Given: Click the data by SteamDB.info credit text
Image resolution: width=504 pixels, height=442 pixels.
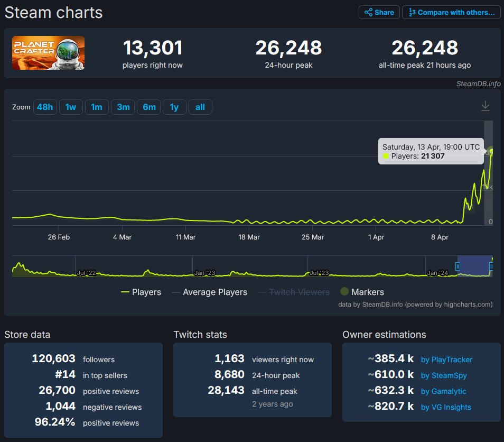Looking at the screenshot, I should tap(415, 305).
